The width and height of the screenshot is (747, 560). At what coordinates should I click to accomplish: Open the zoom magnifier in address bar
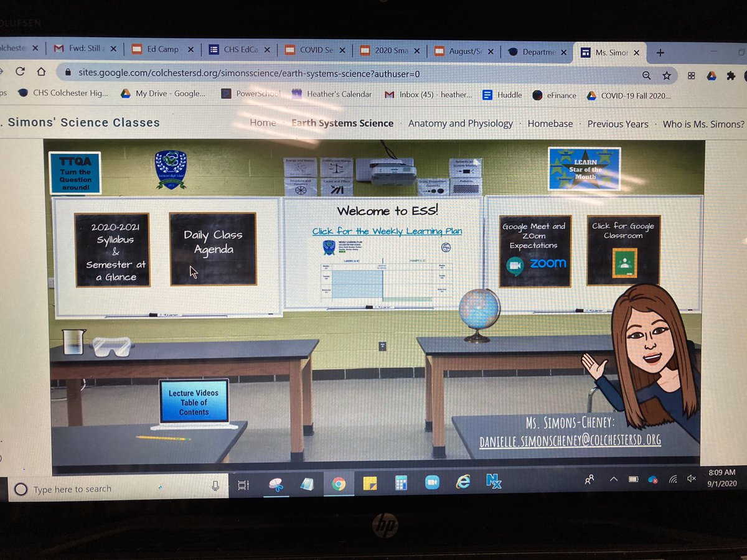tap(646, 75)
